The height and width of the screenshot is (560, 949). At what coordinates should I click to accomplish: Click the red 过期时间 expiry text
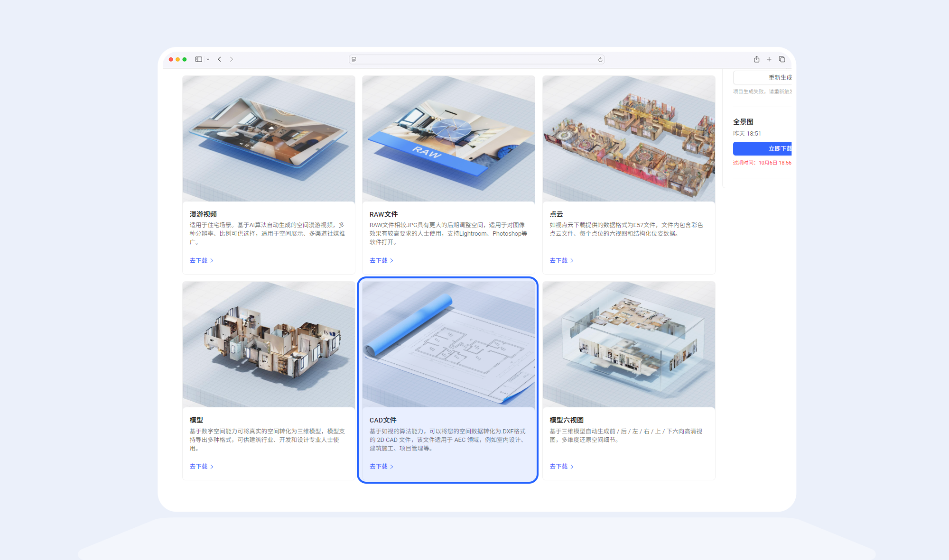tap(762, 163)
